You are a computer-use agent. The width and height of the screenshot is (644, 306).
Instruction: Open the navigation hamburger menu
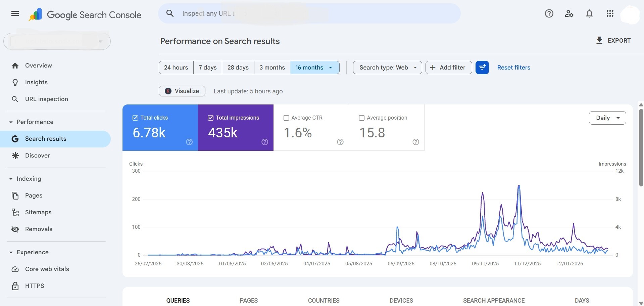pyautogui.click(x=15, y=13)
